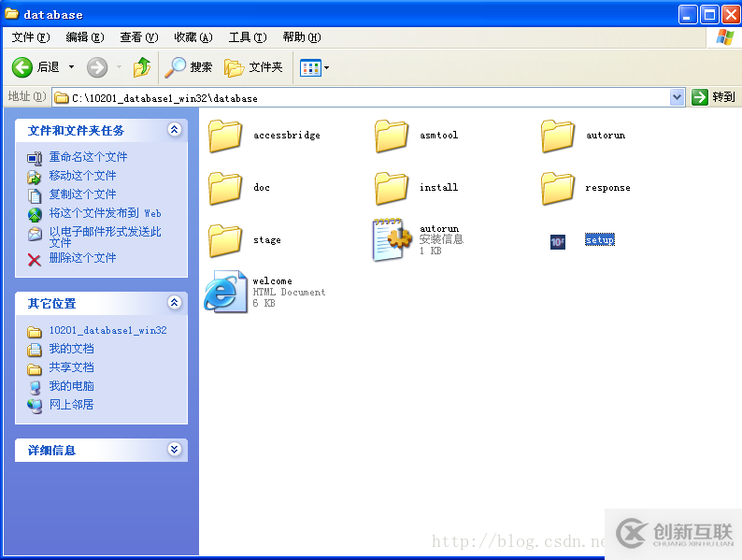
Task: Open 网上邻居 location link
Action: (x=71, y=405)
